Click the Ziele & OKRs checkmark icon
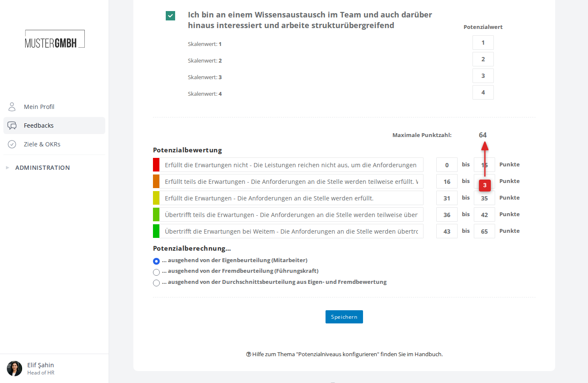Viewport: 588px width, 383px height. pyautogui.click(x=12, y=144)
